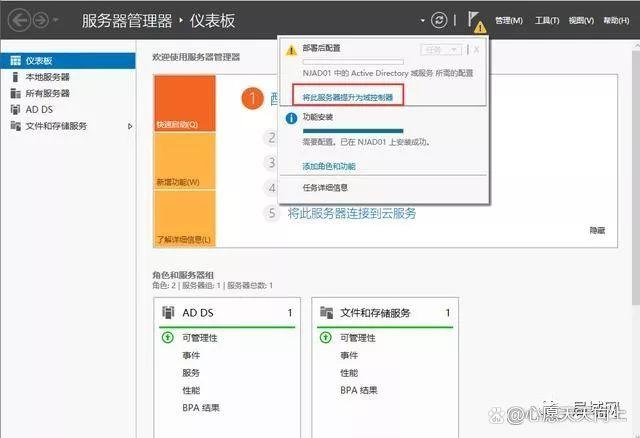The image size is (640, 438).
Task: Click the 文件和存储服务 sidebar icon
Action: pyautogui.click(x=16, y=126)
